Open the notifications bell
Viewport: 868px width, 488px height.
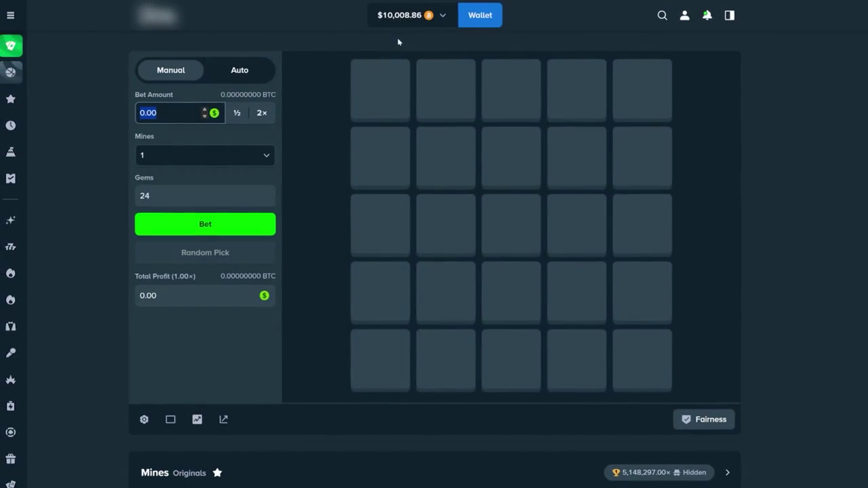707,15
